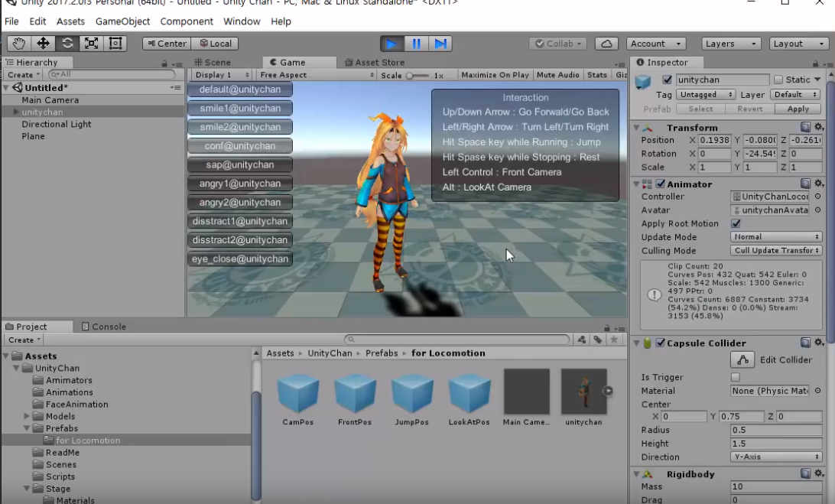Image resolution: width=835 pixels, height=504 pixels.
Task: Expand unitychan in Hierarchy
Action: (16, 112)
